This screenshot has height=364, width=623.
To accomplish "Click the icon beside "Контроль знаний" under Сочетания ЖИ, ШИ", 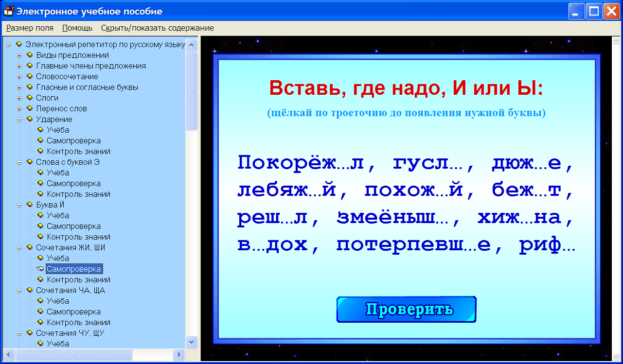I will [x=39, y=279].
